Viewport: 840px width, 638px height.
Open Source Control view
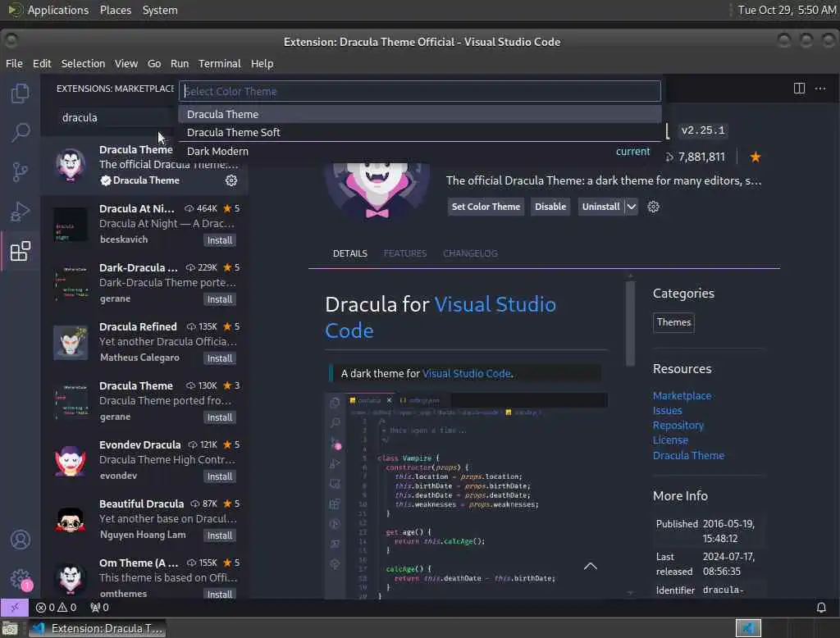21,172
